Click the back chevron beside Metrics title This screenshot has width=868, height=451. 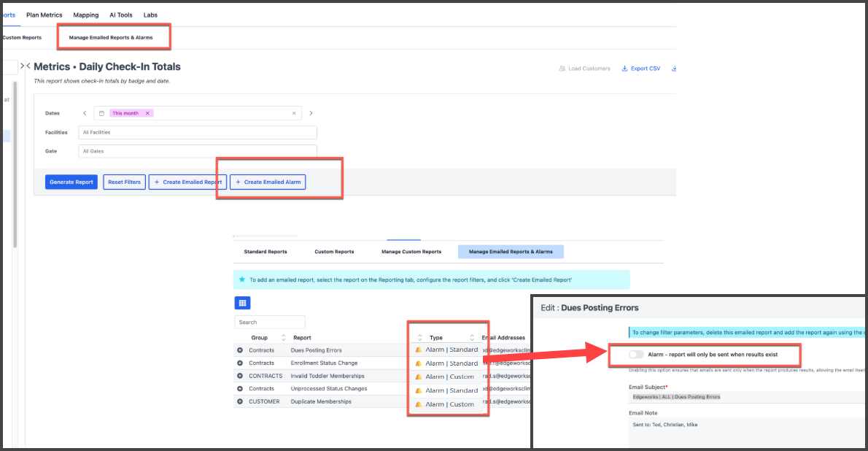(x=28, y=66)
